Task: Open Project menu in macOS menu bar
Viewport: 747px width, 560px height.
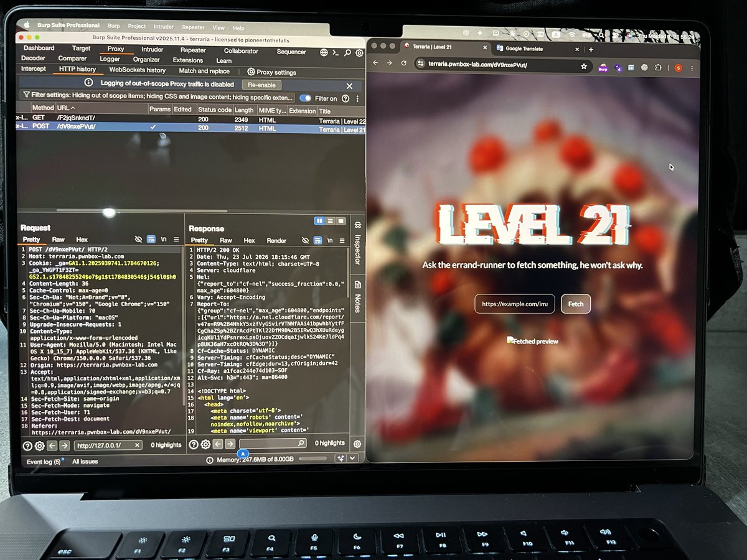Action: point(137,26)
